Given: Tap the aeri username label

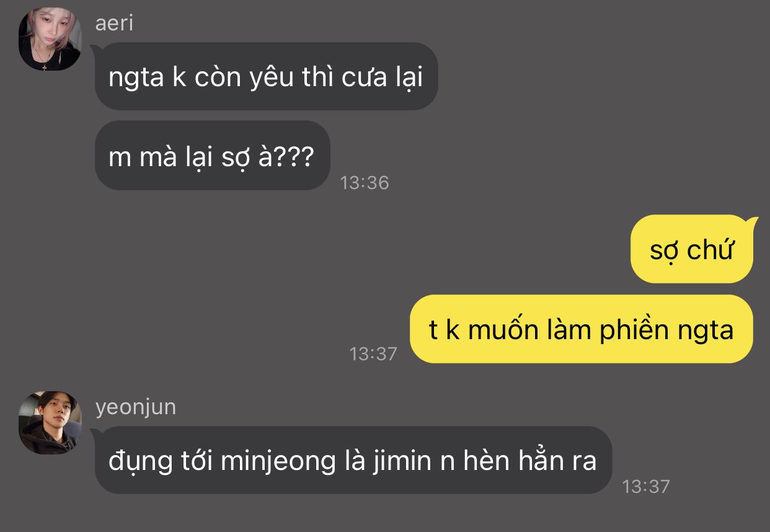Looking at the screenshot, I should pos(114,24).
